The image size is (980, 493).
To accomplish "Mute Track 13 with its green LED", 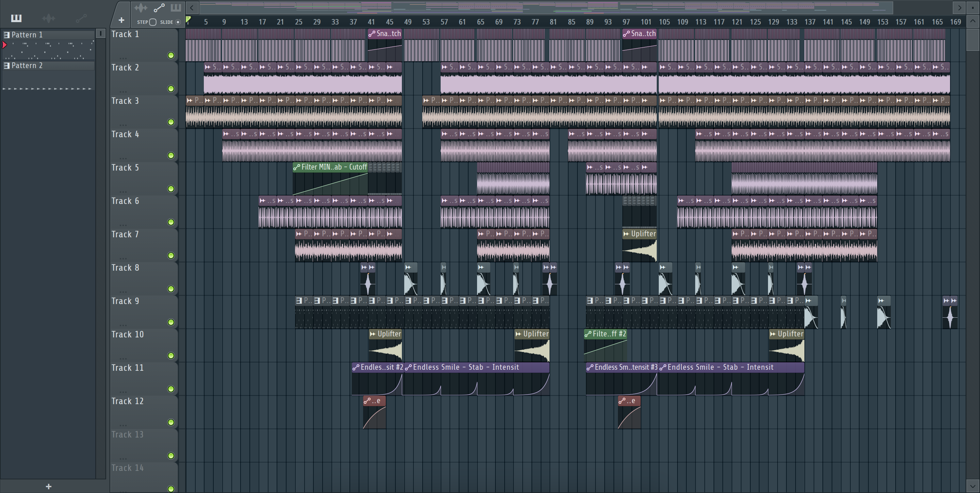I will (x=171, y=456).
